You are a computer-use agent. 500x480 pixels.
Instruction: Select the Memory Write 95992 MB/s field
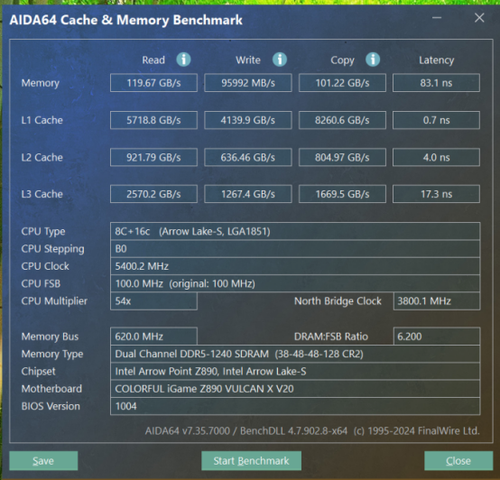coord(248,83)
